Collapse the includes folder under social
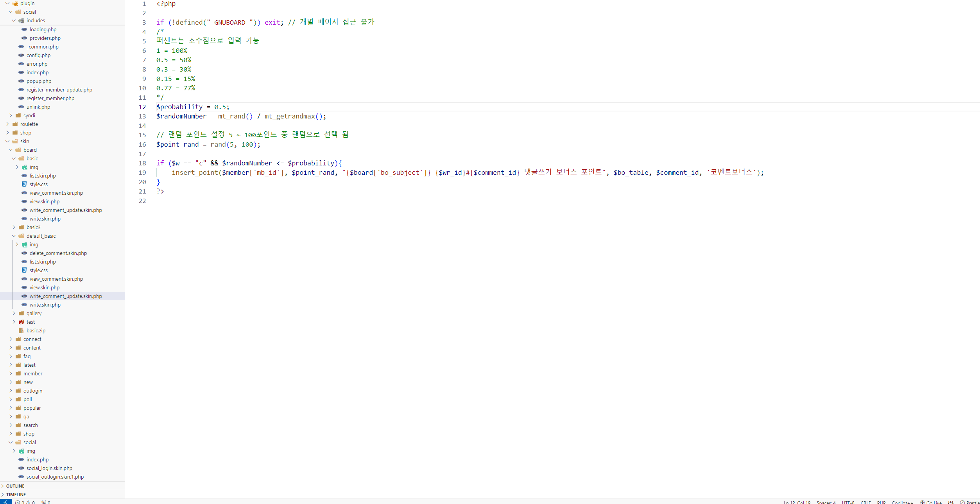 pyautogui.click(x=36, y=20)
